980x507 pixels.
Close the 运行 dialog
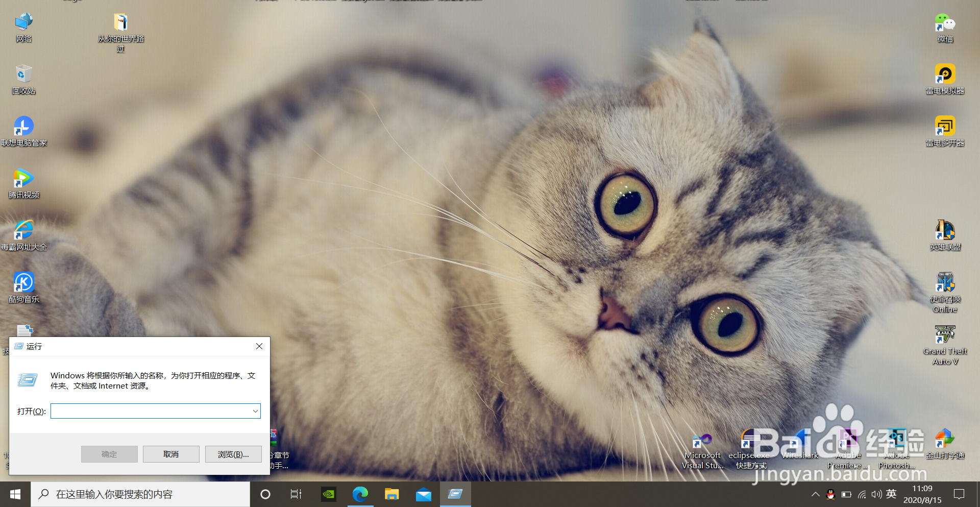click(259, 346)
